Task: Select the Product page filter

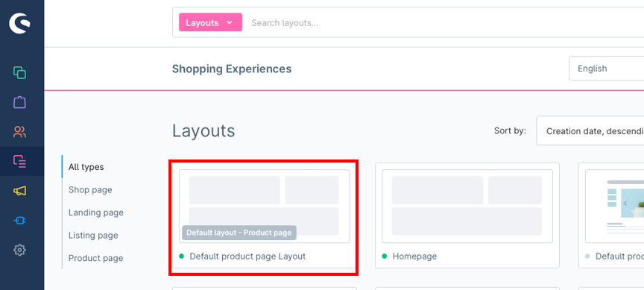Action: tap(95, 259)
